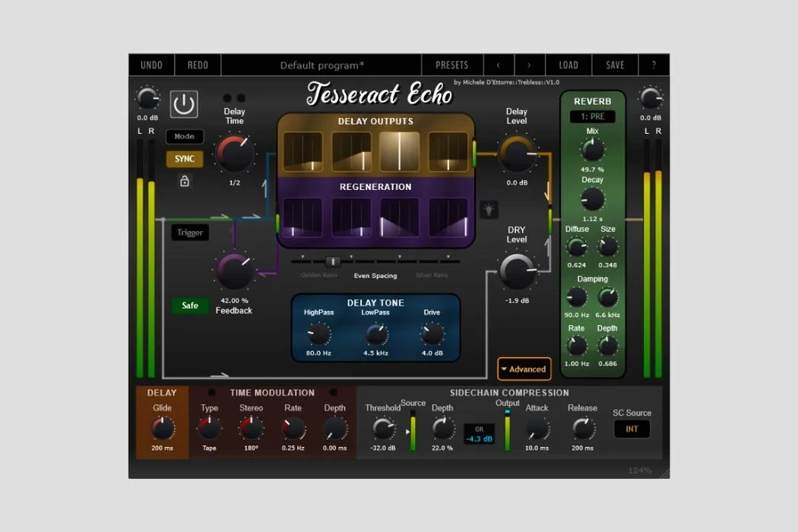This screenshot has width=798, height=532.
Task: Click the Time Modulation Type knob
Action: [209, 429]
